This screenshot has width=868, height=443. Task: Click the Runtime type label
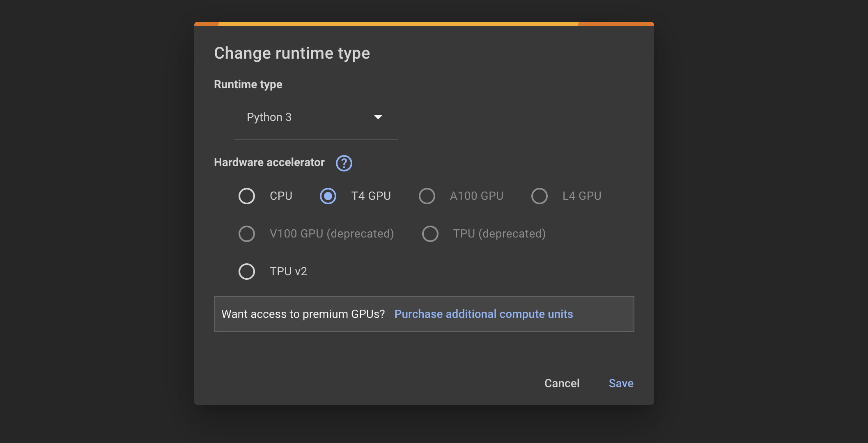(248, 84)
